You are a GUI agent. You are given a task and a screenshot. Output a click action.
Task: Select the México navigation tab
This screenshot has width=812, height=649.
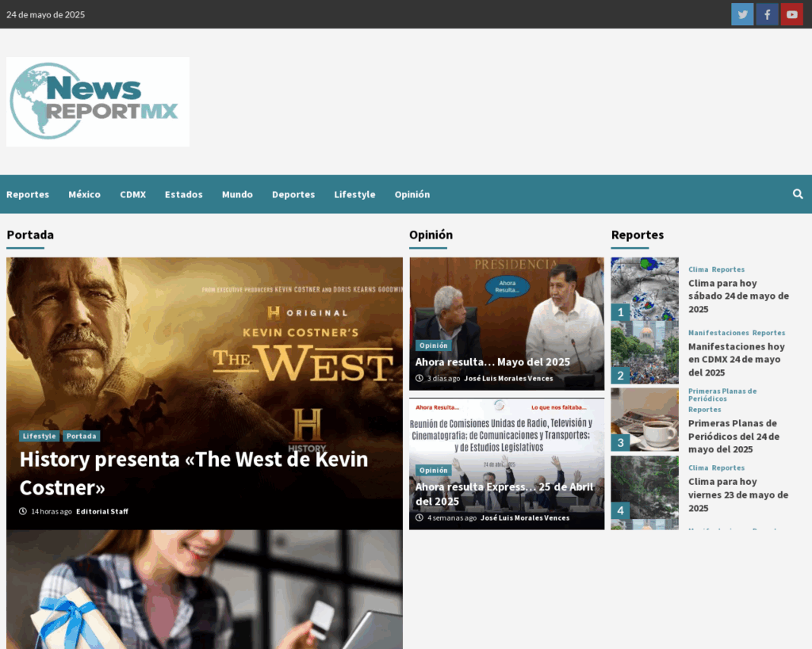(84, 194)
